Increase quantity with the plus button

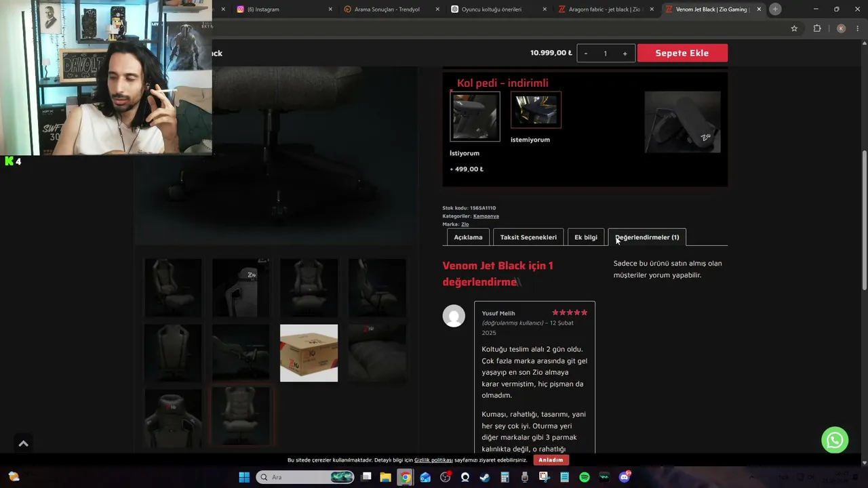(625, 54)
